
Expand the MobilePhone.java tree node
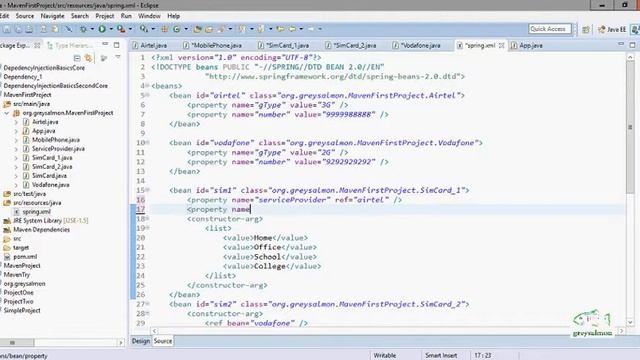16,140
